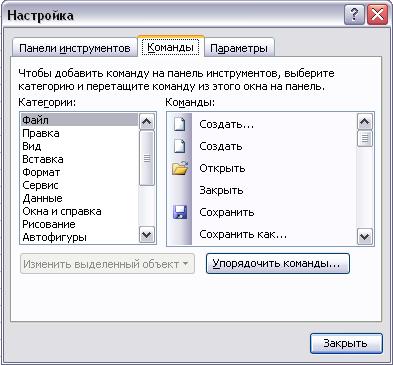The image size is (393, 365).
Task: Click the down arrow of the categories scrollbar
Action: tap(147, 235)
